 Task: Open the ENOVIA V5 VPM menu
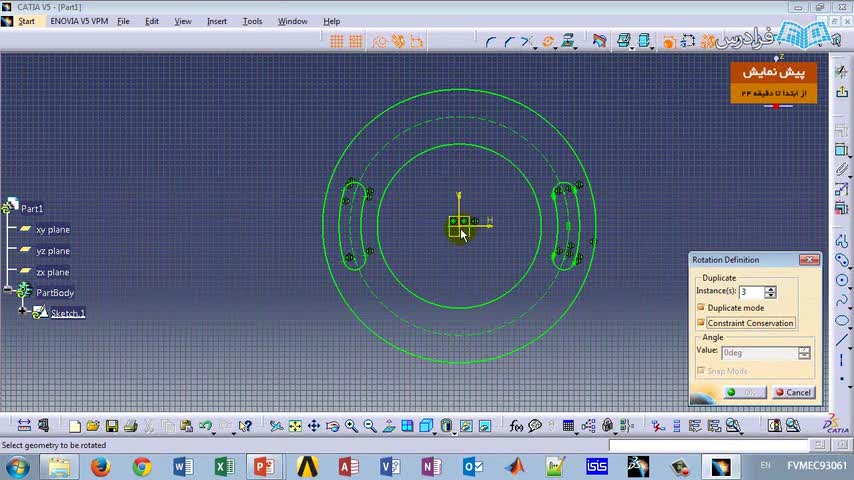coord(79,21)
